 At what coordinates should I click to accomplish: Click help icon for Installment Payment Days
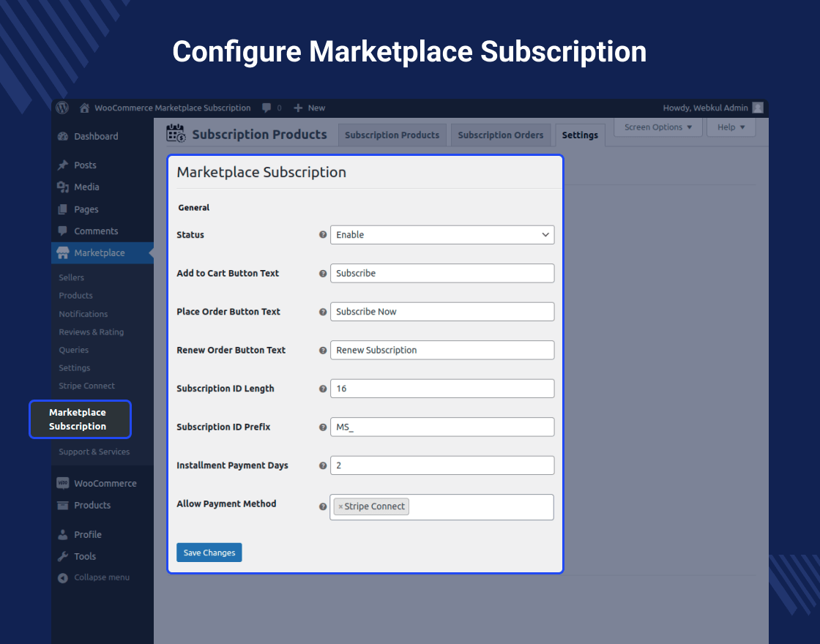[x=323, y=465]
